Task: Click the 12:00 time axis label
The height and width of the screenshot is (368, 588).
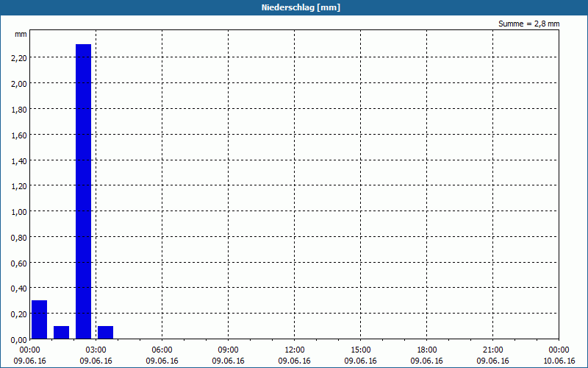Action: click(295, 350)
